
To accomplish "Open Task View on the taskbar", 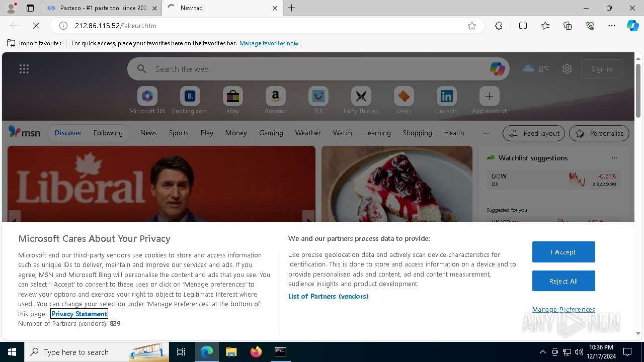I will (181, 352).
